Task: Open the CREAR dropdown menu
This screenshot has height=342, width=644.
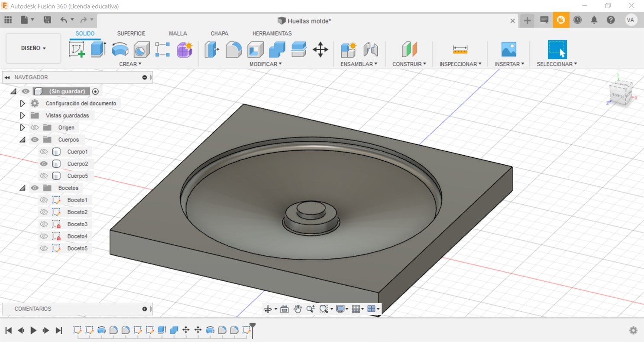Action: tap(130, 64)
